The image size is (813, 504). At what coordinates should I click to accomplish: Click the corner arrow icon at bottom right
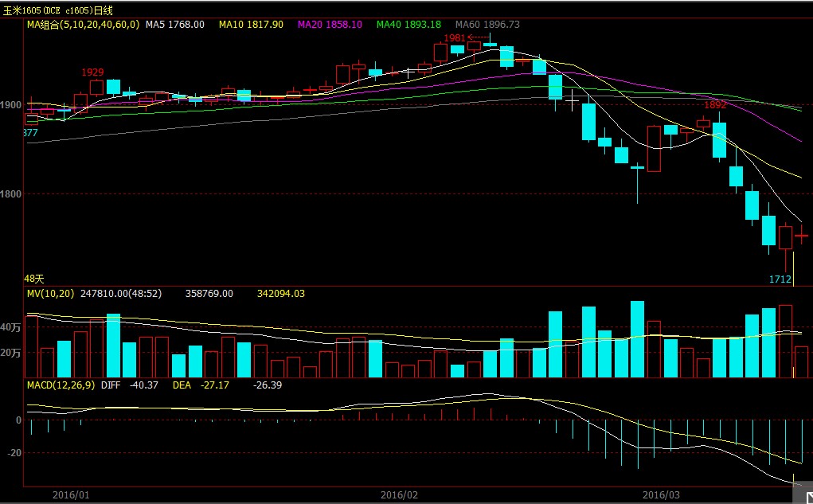tap(804, 496)
